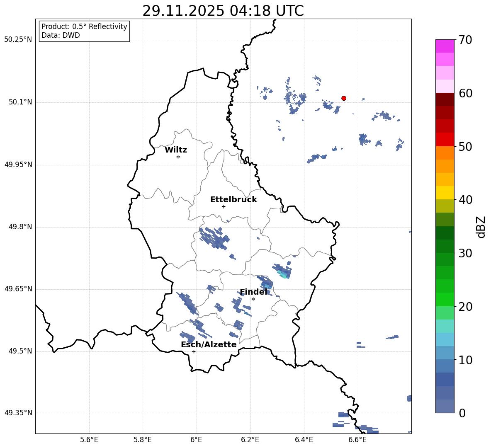Select the Esch/Alzette station cross marker
This screenshot has height=448, width=491.
coord(194,351)
